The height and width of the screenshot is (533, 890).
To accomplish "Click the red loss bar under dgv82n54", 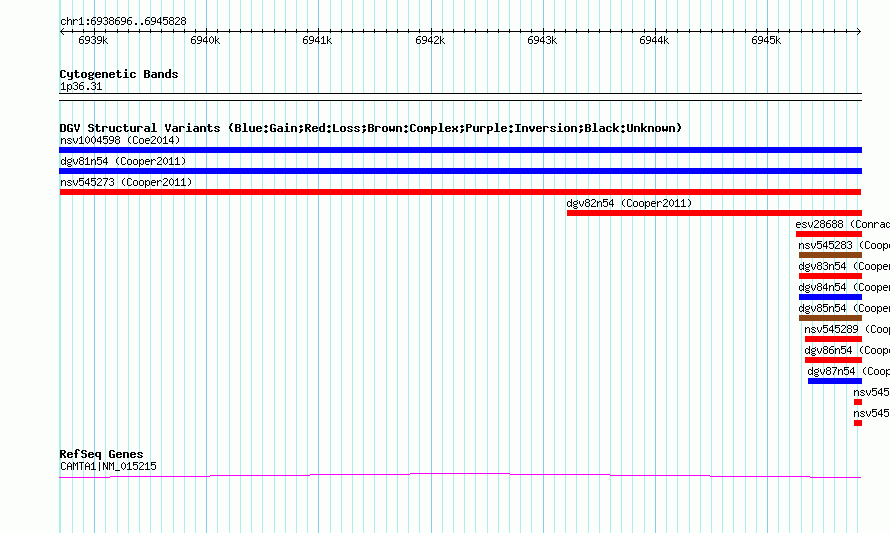I will click(x=714, y=213).
